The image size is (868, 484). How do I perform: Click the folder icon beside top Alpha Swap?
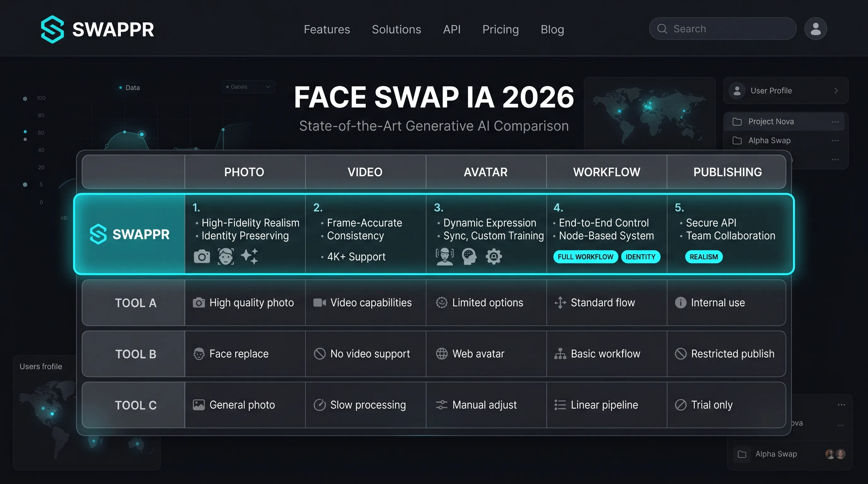pos(737,140)
